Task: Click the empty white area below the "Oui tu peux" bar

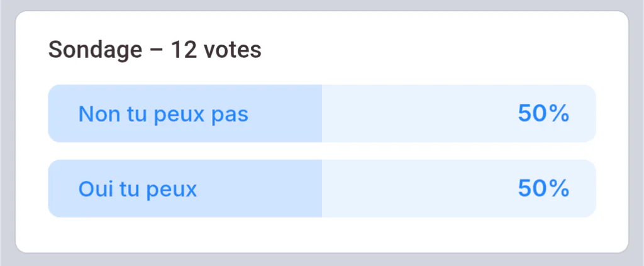Action: click(321, 235)
